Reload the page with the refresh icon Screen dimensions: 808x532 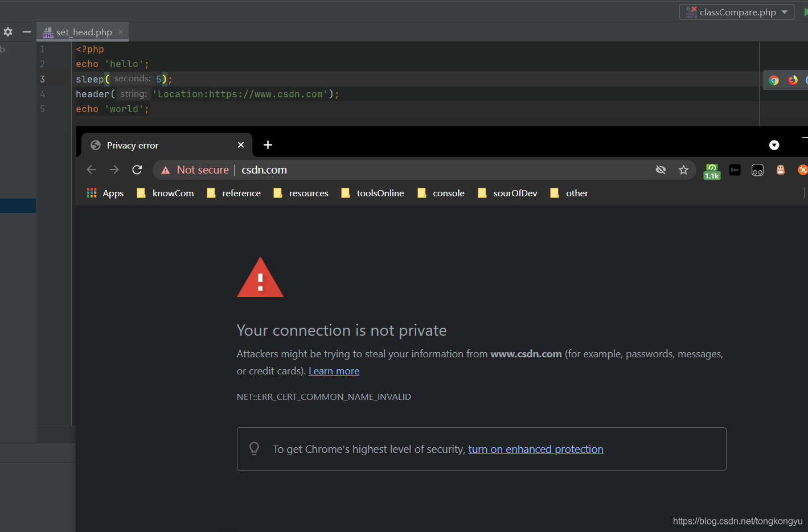(x=137, y=170)
